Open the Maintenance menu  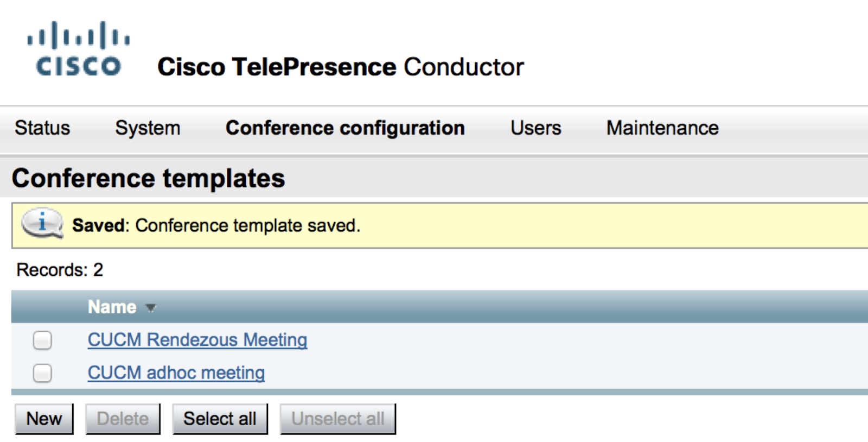662,128
